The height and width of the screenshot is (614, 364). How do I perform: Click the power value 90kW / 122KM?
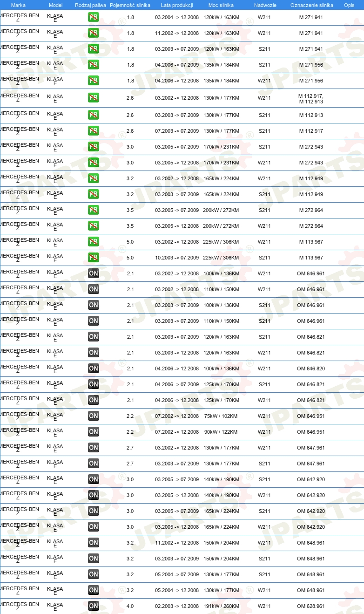point(221,432)
